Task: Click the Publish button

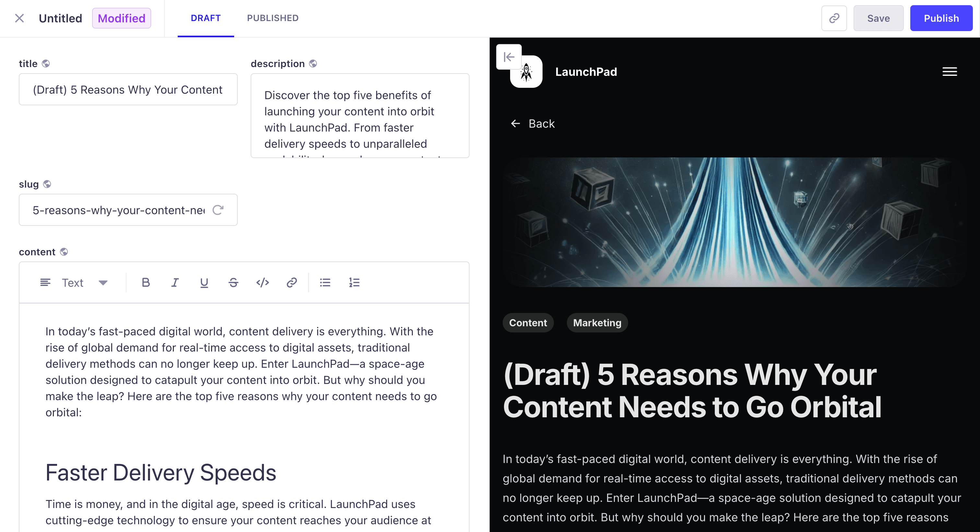Action: pos(941,18)
